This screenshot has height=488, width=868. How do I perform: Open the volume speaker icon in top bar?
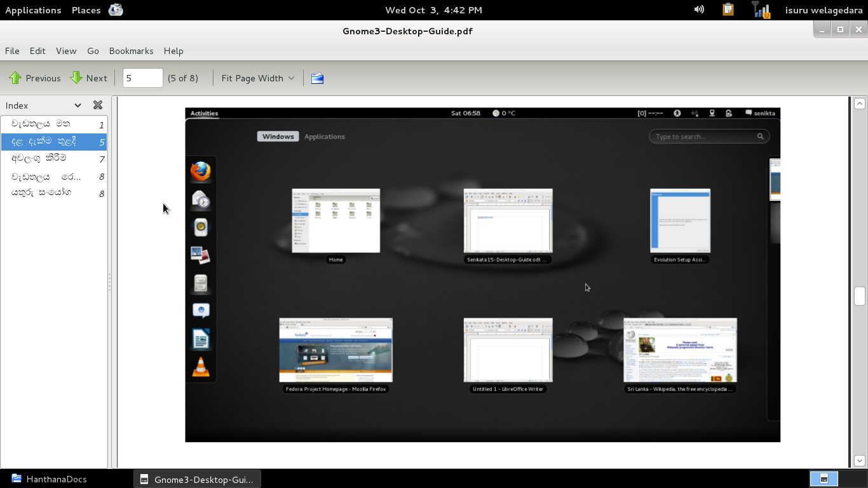[x=699, y=10]
